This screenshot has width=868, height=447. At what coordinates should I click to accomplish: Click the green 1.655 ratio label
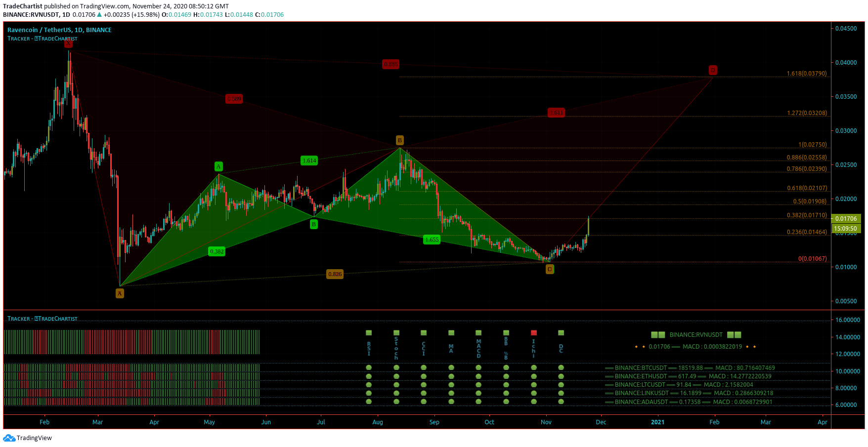point(432,240)
